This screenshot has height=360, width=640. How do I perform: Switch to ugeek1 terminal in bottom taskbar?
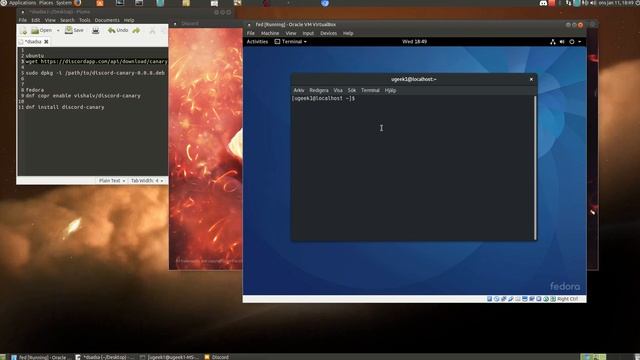coord(169,357)
